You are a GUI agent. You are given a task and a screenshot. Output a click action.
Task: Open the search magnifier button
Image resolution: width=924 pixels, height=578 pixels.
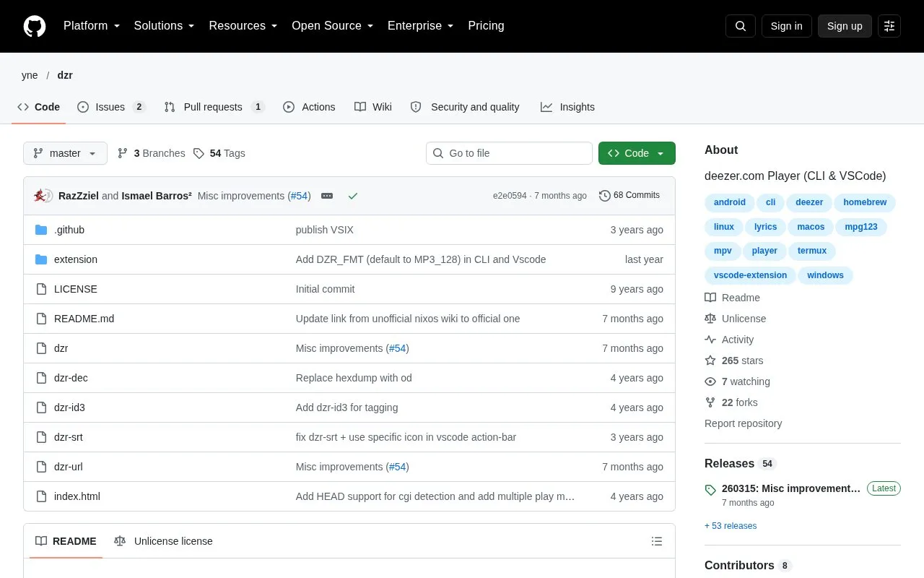pyautogui.click(x=741, y=26)
